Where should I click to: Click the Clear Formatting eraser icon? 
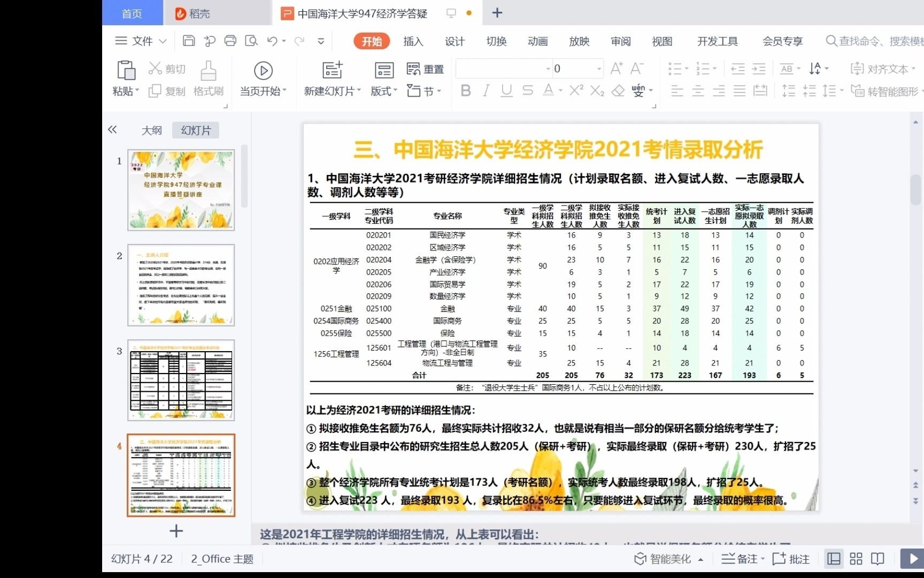tap(618, 91)
